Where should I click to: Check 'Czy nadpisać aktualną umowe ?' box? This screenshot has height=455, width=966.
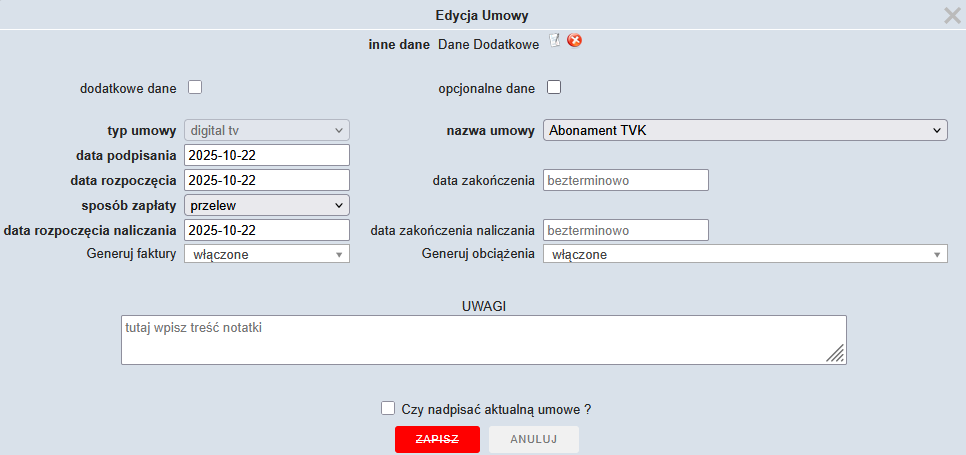[x=388, y=408]
